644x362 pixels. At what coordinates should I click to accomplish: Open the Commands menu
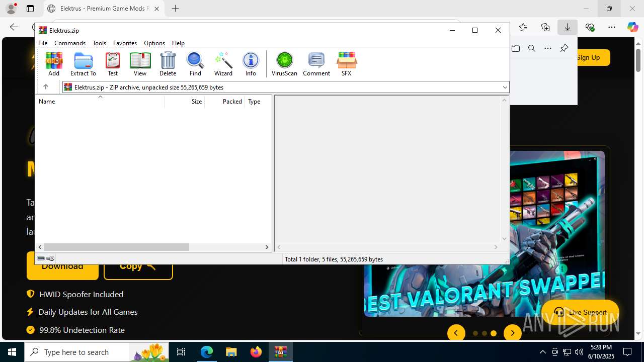[x=70, y=43]
